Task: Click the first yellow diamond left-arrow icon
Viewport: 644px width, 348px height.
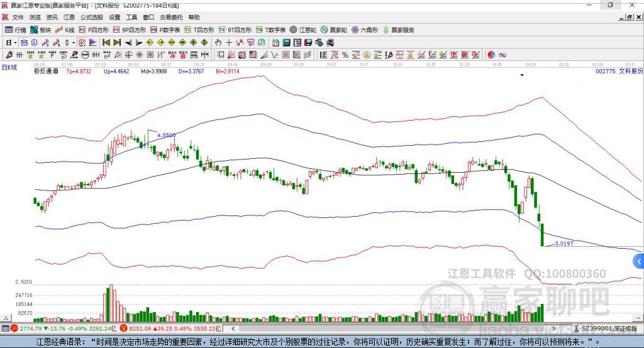Action: (150, 43)
